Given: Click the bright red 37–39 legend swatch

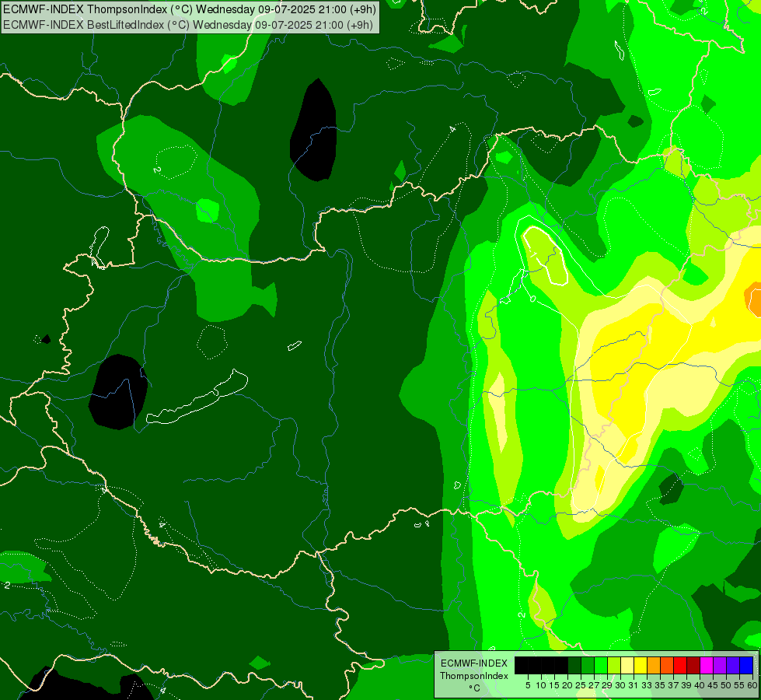Looking at the screenshot, I should pyautogui.click(x=680, y=666).
